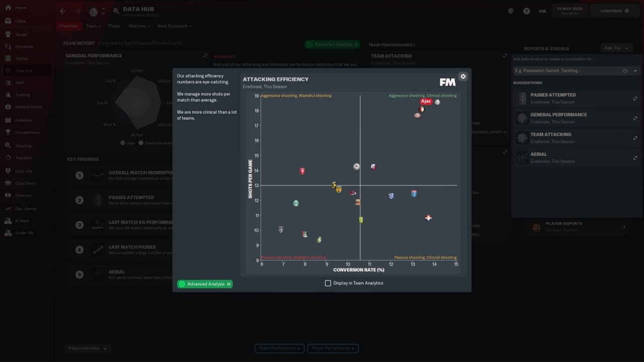This screenshot has width=644, height=362.
Task: Click the search magnifier icon in top bar
Action: click(x=116, y=11)
